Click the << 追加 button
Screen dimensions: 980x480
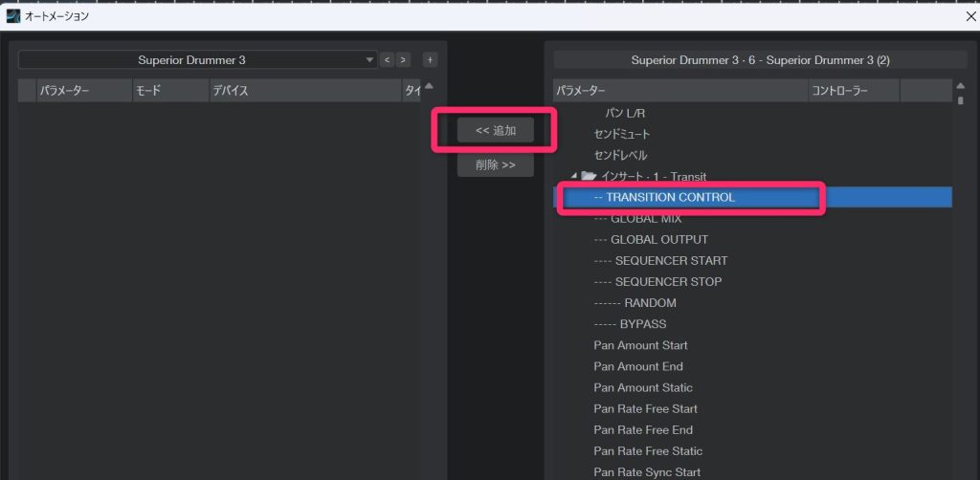click(495, 130)
